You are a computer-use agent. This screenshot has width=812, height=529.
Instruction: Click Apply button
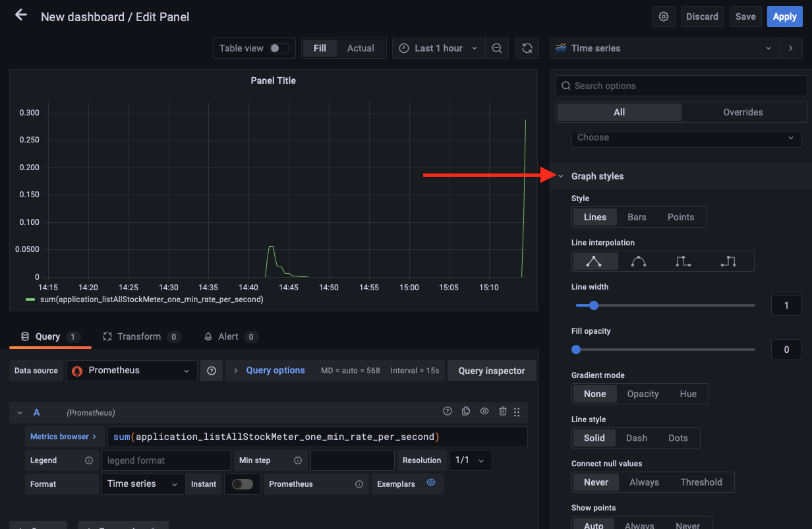pyautogui.click(x=784, y=16)
